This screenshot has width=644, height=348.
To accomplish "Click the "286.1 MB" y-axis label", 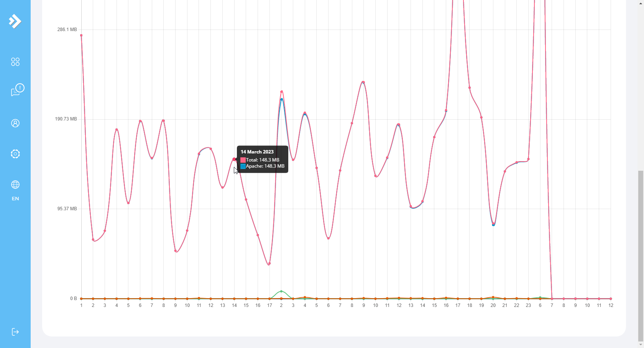I will pyautogui.click(x=67, y=30).
